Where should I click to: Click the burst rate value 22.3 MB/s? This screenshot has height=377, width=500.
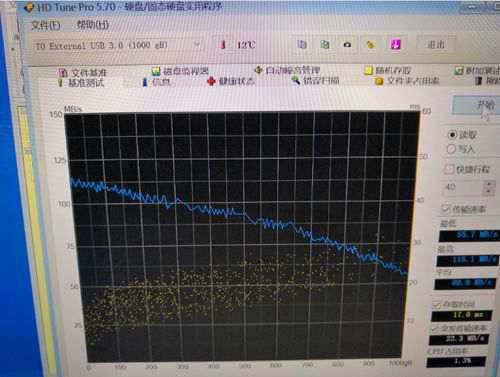click(x=459, y=339)
